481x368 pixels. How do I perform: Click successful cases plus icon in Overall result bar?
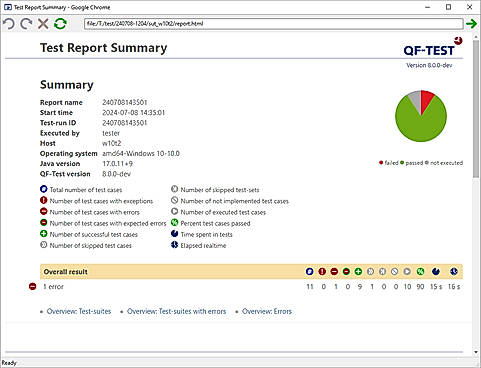pyautogui.click(x=358, y=271)
